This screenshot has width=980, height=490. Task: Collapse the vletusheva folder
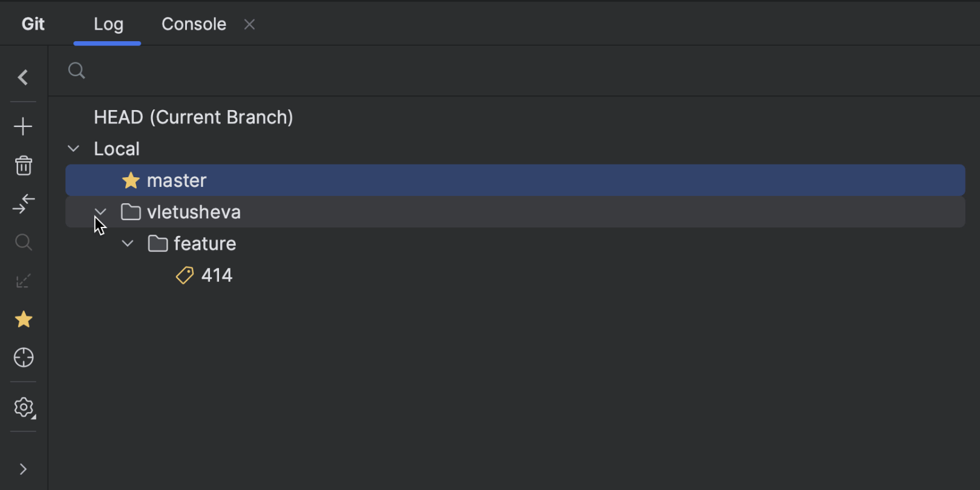(x=100, y=212)
